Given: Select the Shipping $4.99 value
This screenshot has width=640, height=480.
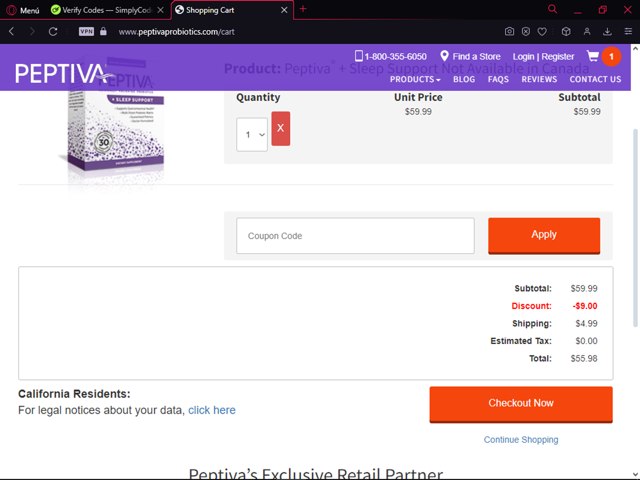Looking at the screenshot, I should tap(586, 324).
